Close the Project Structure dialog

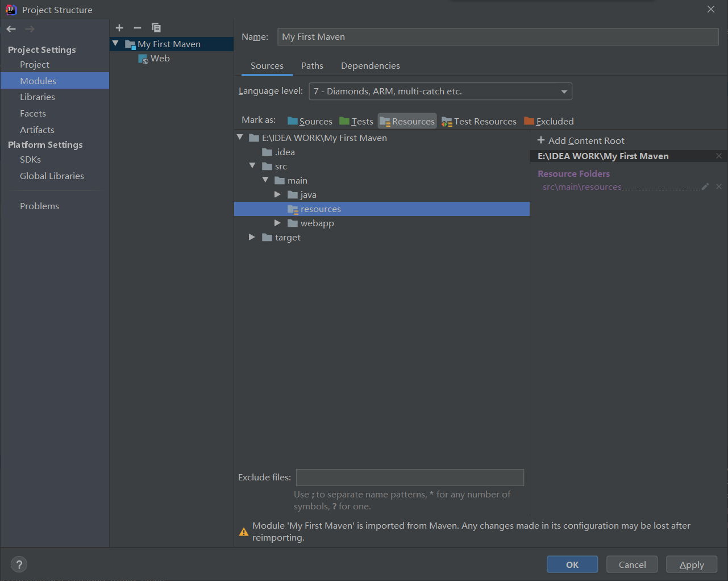click(711, 10)
